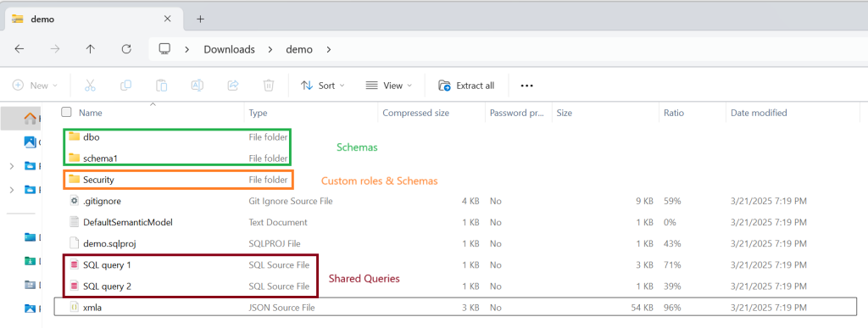Viewport: 868px width, 328px height.
Task: Click the Share icon in toolbar
Action: [x=233, y=86]
